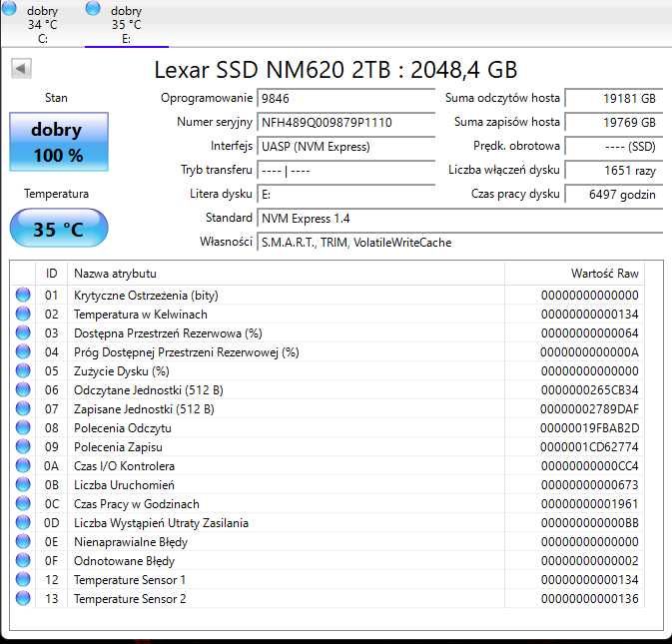The image size is (672, 644).
Task: Click status orb for Zapisane Jednostki row
Action: tap(23, 408)
